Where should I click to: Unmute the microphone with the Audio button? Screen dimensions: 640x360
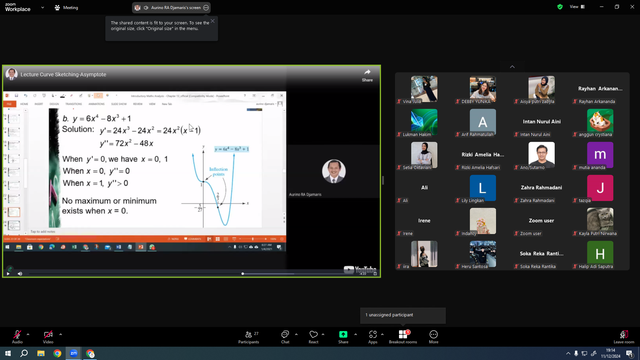point(17,337)
